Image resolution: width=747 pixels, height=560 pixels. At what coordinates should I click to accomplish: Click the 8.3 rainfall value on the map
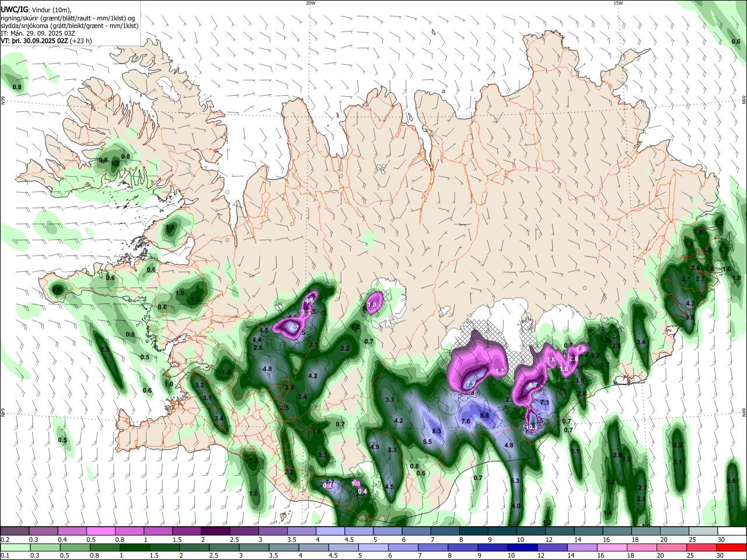click(437, 431)
